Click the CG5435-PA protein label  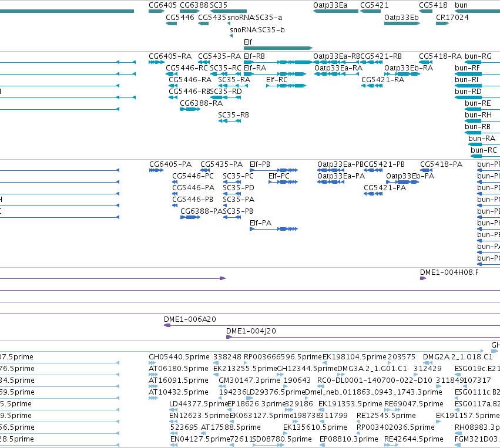[x=222, y=164]
